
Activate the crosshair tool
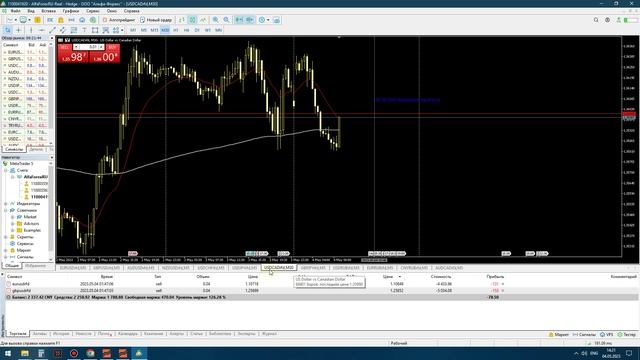click(18, 30)
